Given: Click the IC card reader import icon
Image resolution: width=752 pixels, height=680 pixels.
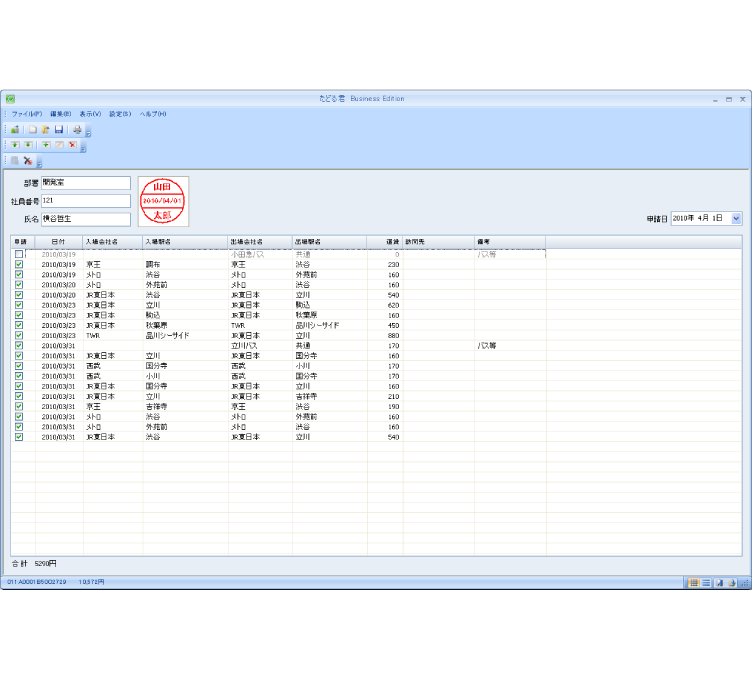Looking at the screenshot, I should pos(15,129).
